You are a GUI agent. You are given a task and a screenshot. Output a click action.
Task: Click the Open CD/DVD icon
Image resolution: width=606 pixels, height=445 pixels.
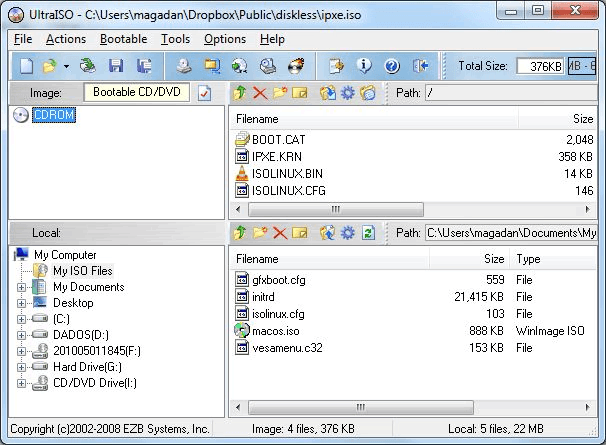coord(88,66)
